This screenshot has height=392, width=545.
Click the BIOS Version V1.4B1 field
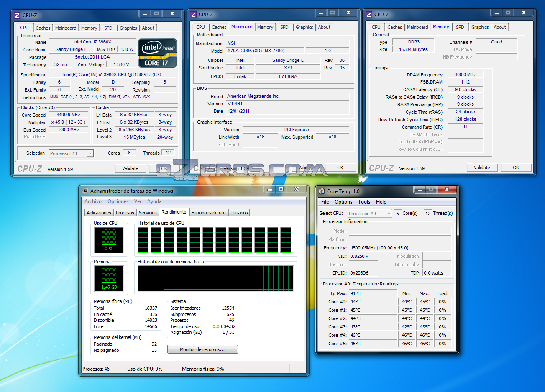pyautogui.click(x=288, y=104)
